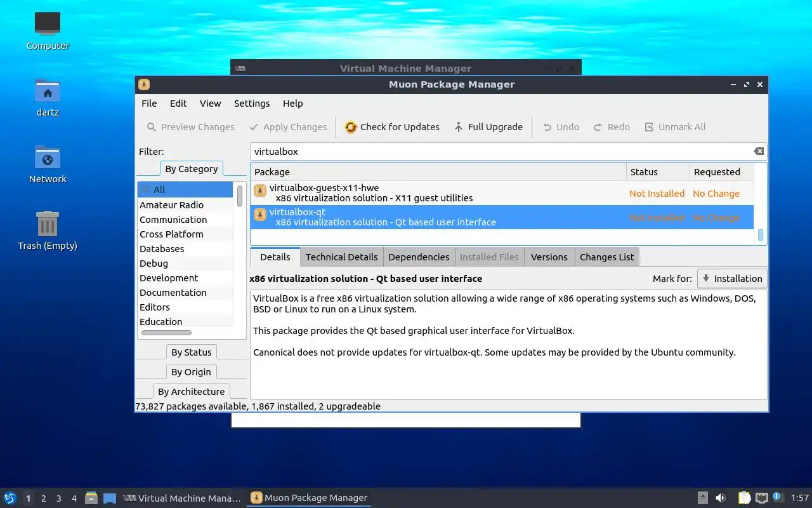Viewport: 812px width, 508px height.
Task: Click the Redo toolbar button
Action: tap(612, 127)
